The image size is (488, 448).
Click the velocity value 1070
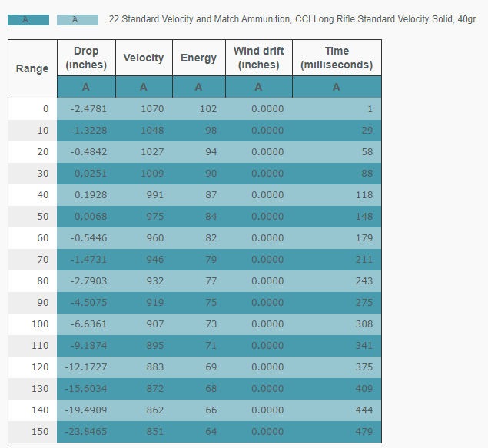pos(152,109)
